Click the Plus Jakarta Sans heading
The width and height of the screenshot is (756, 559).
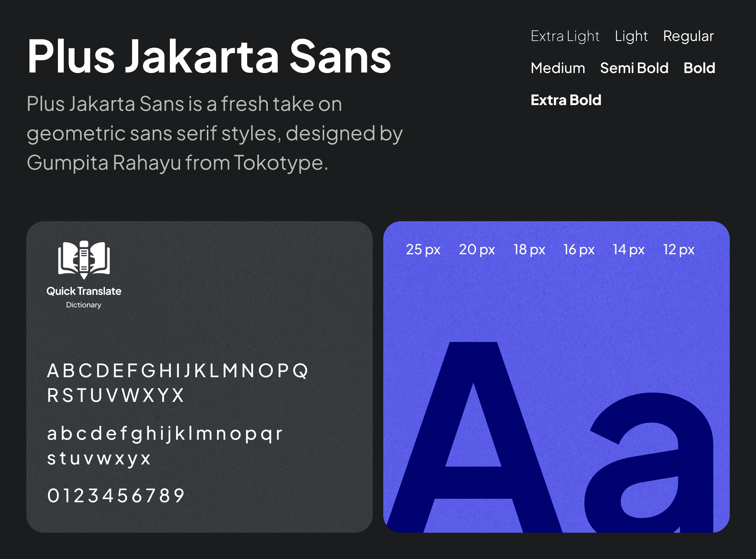pyautogui.click(x=209, y=56)
